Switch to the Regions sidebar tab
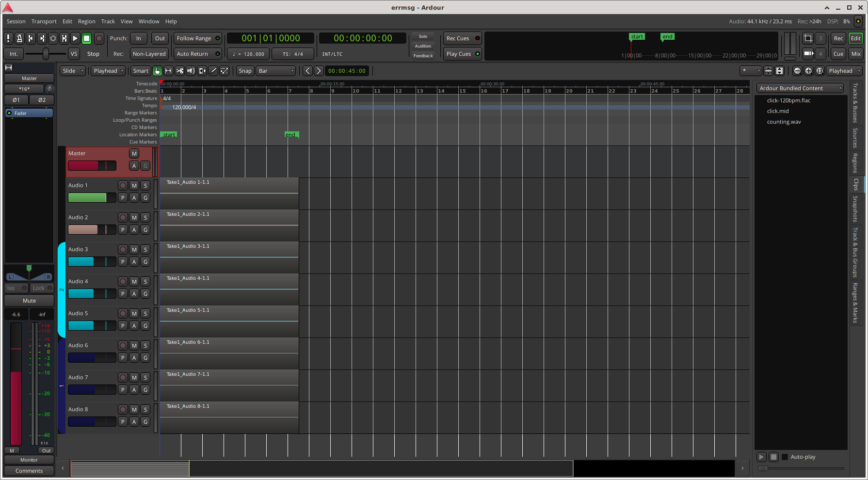This screenshot has height=480, width=868. click(x=855, y=163)
